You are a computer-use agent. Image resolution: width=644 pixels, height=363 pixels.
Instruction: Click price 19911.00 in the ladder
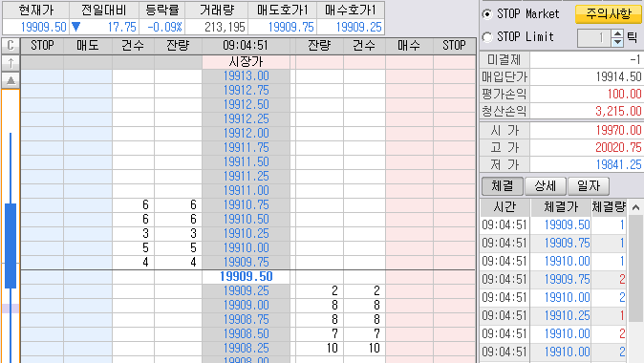pos(246,190)
